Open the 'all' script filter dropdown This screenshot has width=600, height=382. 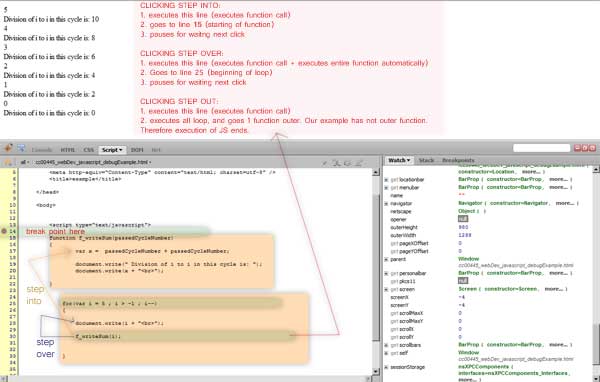tap(24, 162)
